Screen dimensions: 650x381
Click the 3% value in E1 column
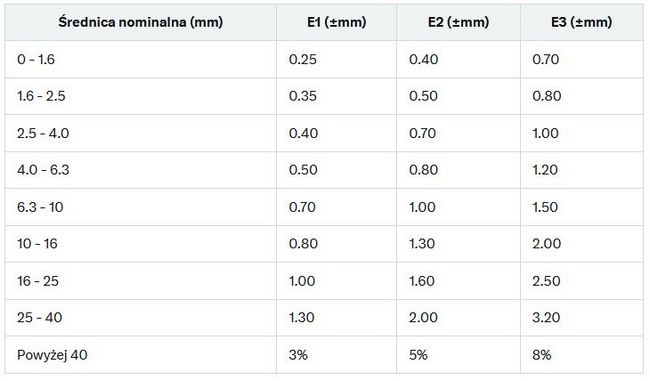(x=298, y=355)
